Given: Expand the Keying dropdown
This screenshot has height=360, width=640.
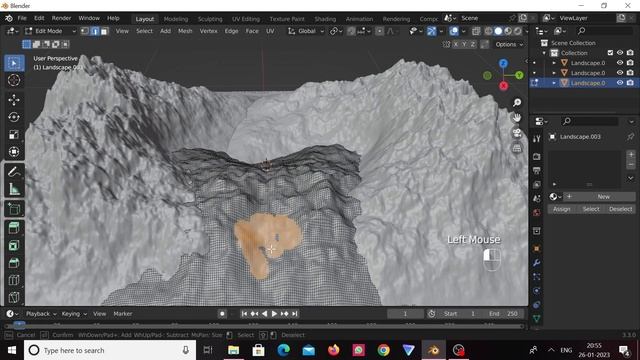Looking at the screenshot, I should [74, 314].
